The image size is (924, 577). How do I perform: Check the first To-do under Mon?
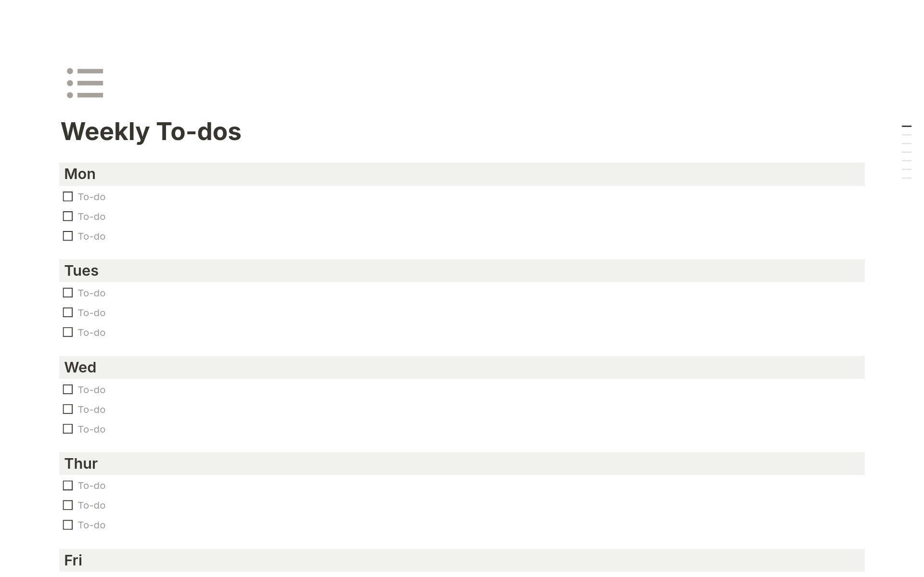point(68,196)
